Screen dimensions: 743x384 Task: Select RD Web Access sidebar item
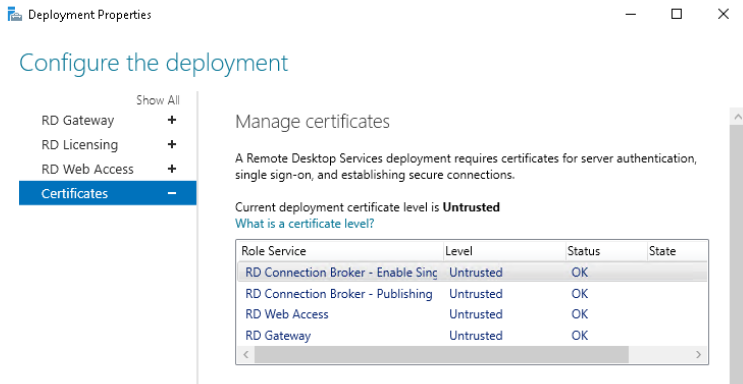point(88,169)
